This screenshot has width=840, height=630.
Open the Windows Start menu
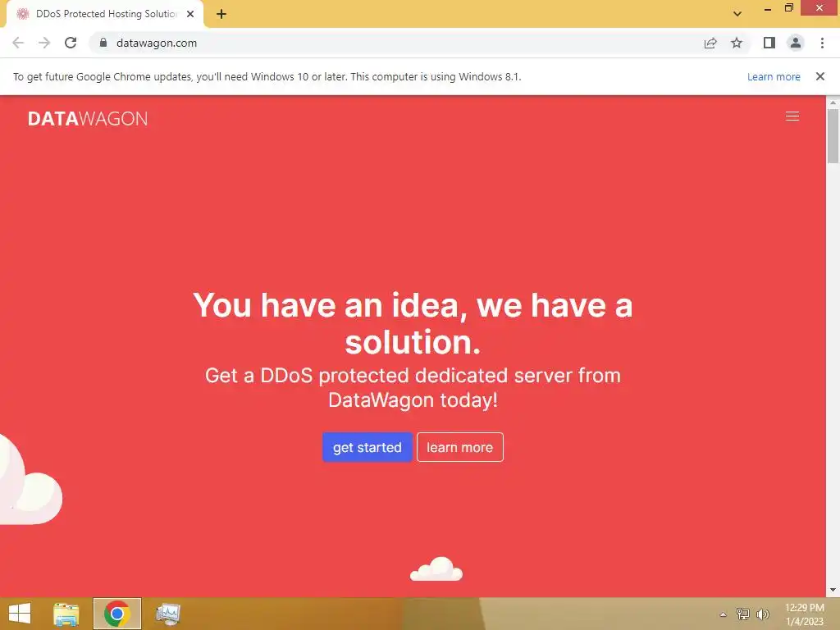pos(20,614)
